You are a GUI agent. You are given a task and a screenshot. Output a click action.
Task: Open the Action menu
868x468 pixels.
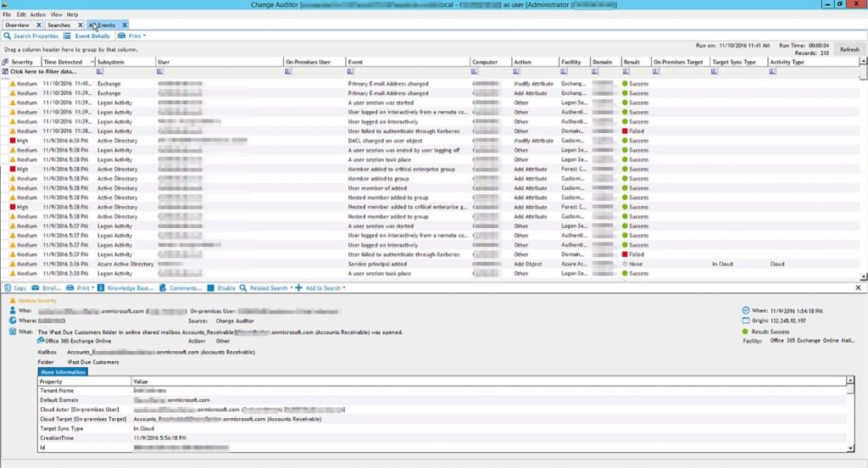[37, 14]
